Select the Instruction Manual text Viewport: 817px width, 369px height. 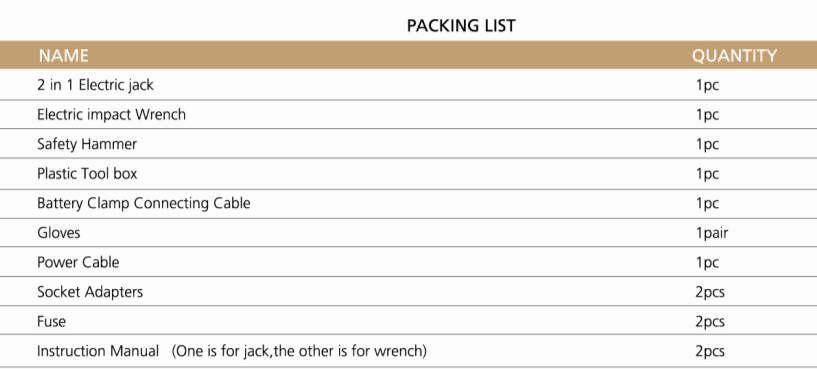(98, 351)
